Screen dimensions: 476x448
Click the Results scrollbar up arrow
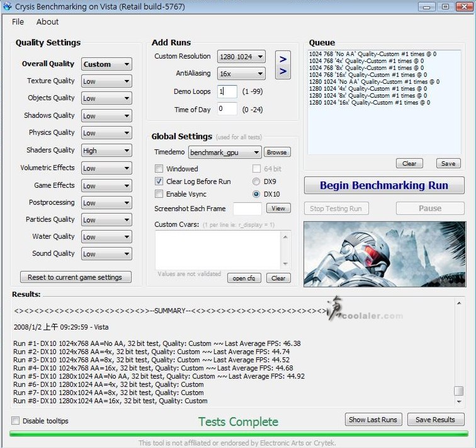tap(459, 303)
